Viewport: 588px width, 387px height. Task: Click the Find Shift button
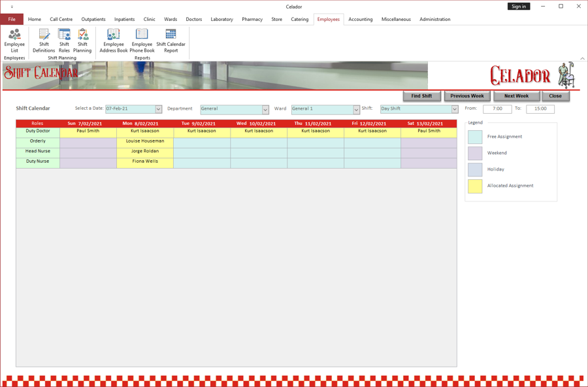tap(421, 95)
